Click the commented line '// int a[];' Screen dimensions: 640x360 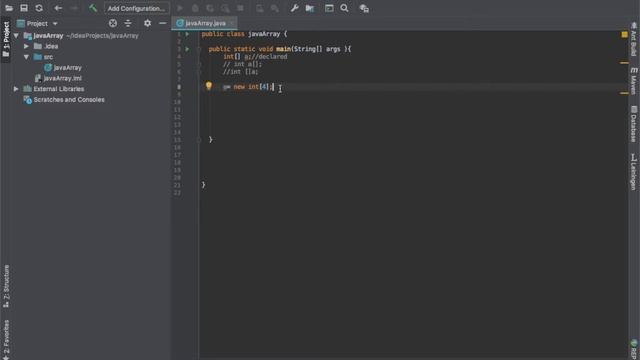242,64
